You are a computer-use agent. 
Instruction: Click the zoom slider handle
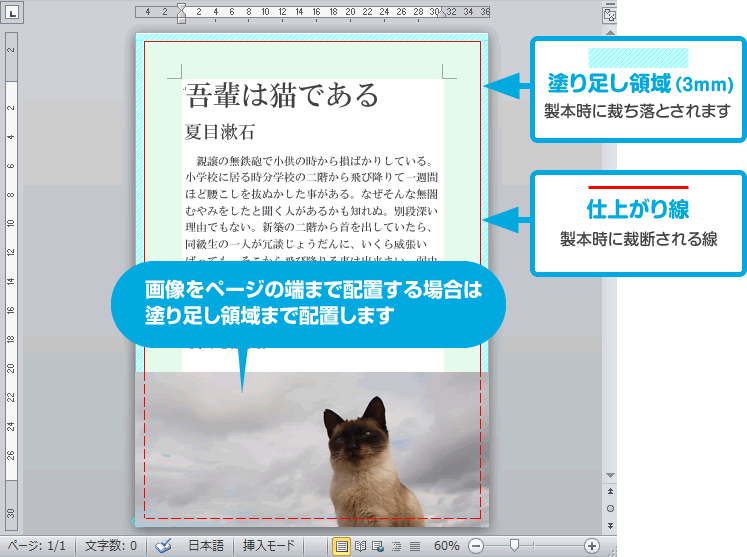[514, 546]
